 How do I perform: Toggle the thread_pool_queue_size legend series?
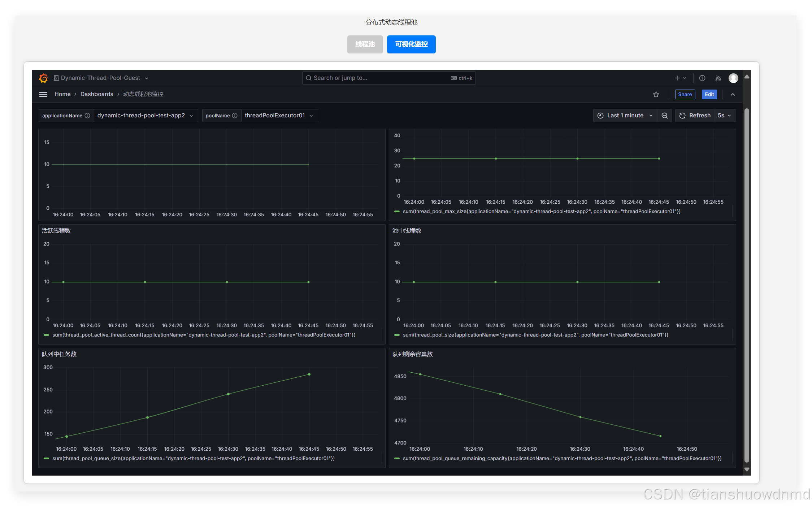(x=193, y=458)
